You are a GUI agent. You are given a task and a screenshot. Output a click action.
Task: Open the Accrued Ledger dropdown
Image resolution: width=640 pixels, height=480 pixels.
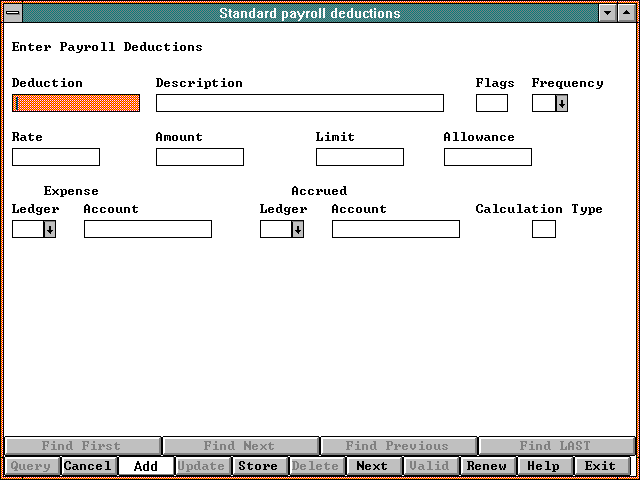point(297,229)
